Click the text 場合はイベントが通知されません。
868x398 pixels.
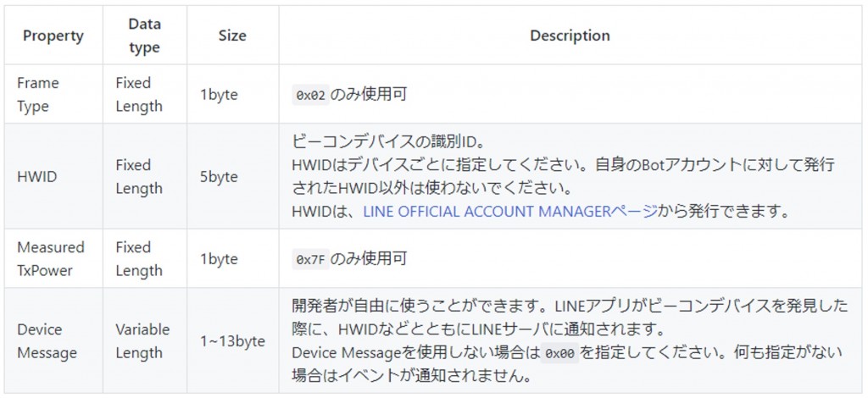click(412, 377)
